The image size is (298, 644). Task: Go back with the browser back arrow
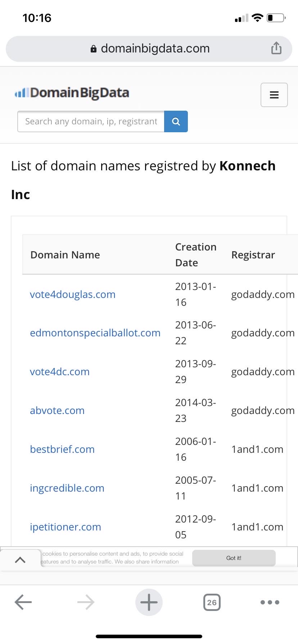(23, 602)
